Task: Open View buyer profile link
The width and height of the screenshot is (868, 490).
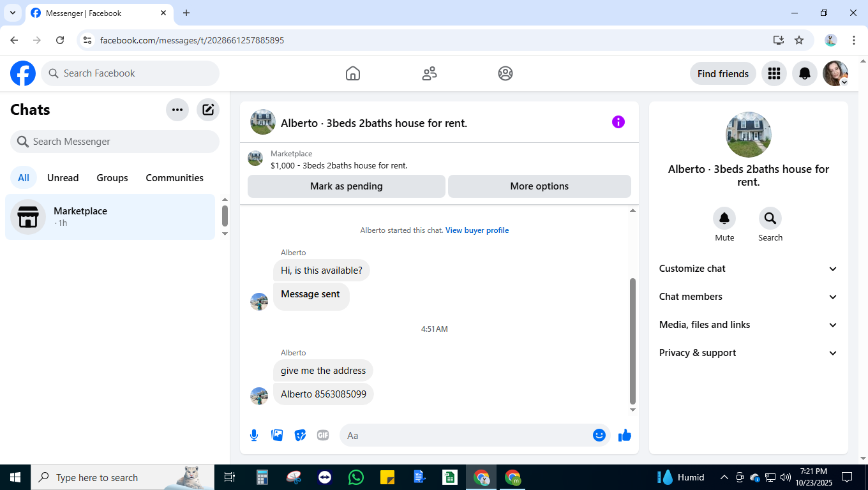Action: click(x=477, y=230)
